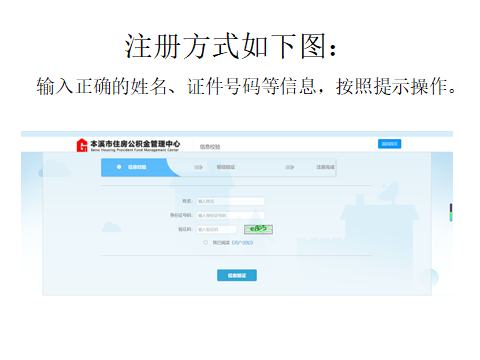Select the 注册完成 step label
480x360 pixels.
pyautogui.click(x=325, y=167)
